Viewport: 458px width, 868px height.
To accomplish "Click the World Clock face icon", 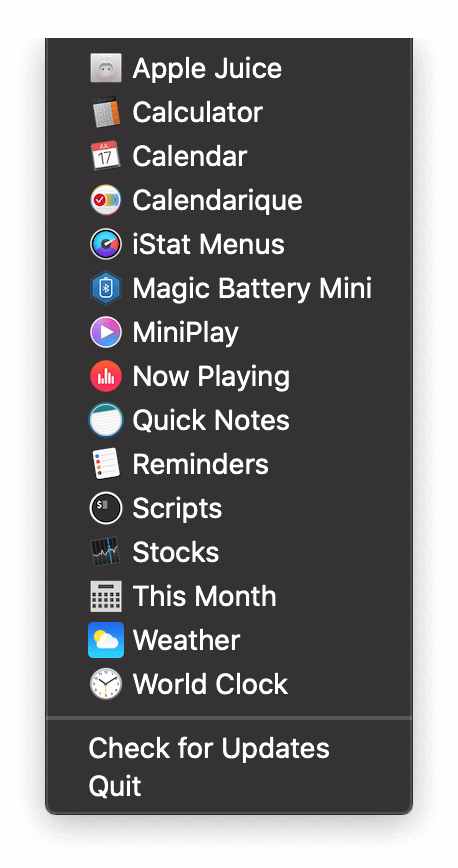I will point(105,684).
